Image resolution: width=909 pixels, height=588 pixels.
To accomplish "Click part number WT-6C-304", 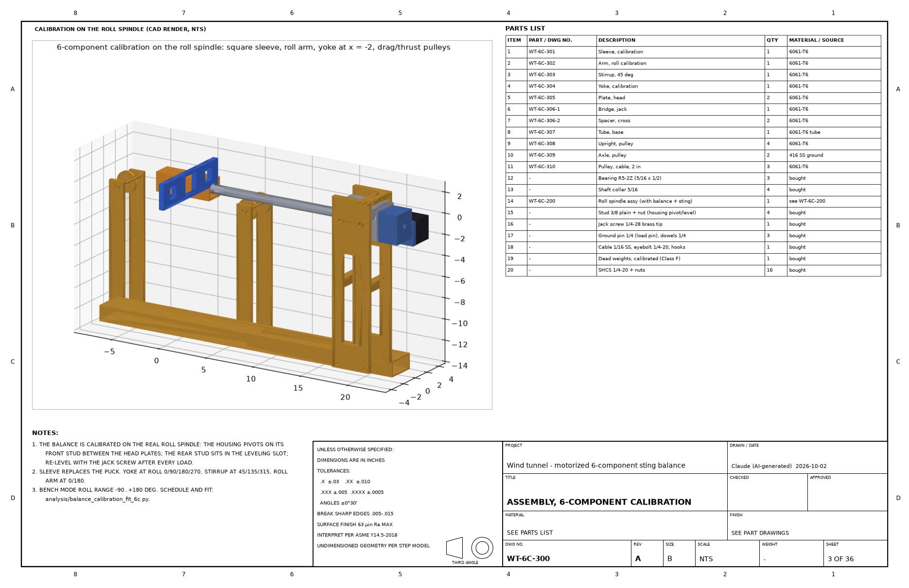I will [x=542, y=86].
